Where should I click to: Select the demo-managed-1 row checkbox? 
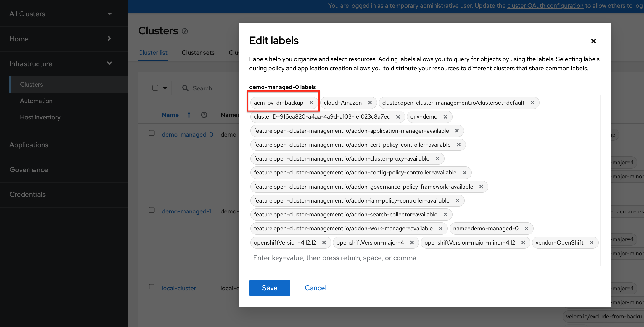[x=152, y=210]
